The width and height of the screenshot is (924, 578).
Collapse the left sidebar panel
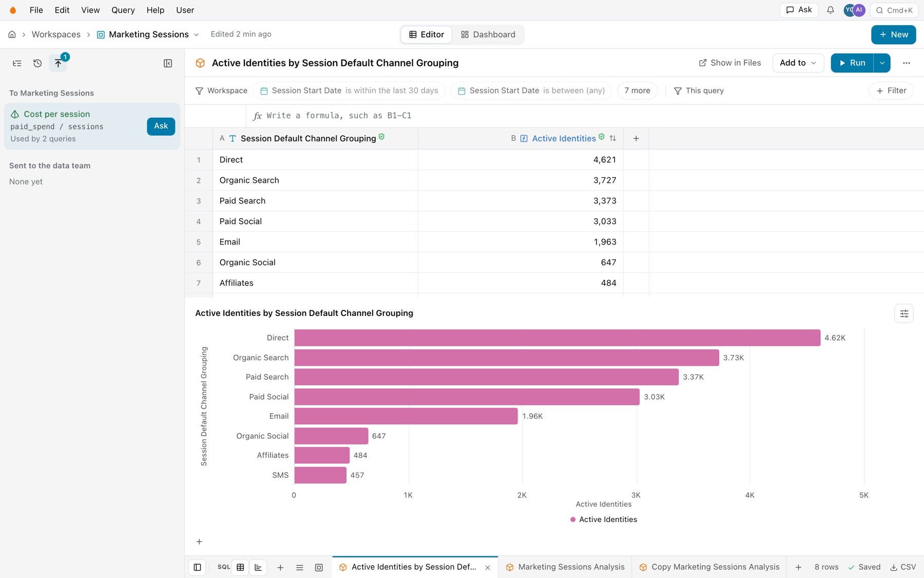pos(168,63)
